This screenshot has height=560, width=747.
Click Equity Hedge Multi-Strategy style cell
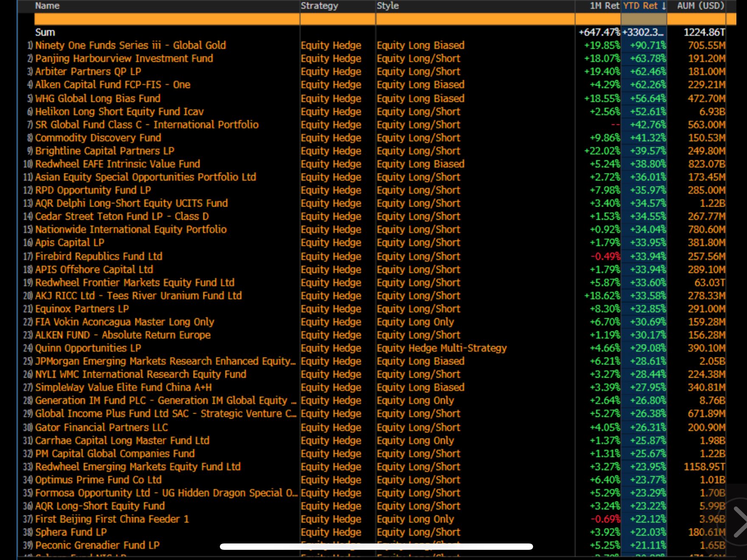(442, 349)
